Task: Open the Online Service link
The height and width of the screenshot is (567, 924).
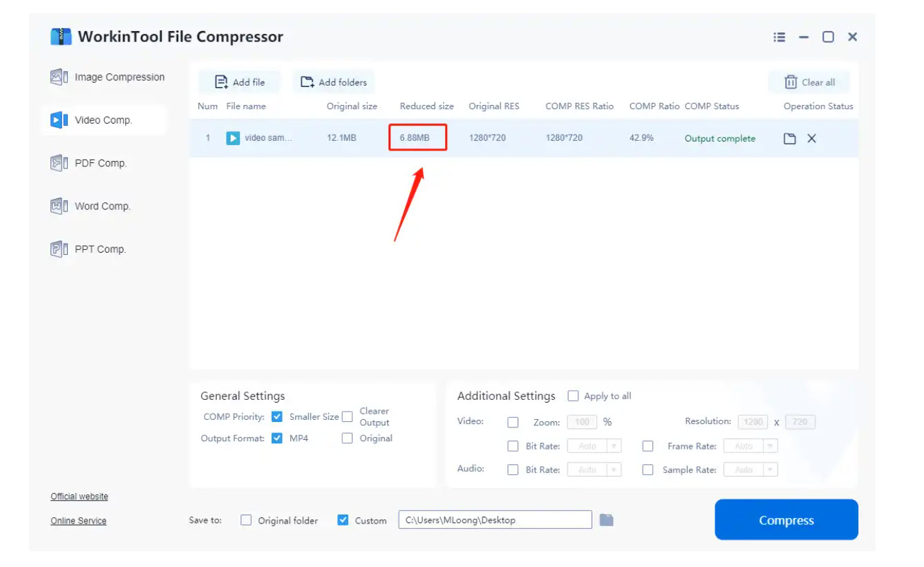Action: tap(78, 521)
